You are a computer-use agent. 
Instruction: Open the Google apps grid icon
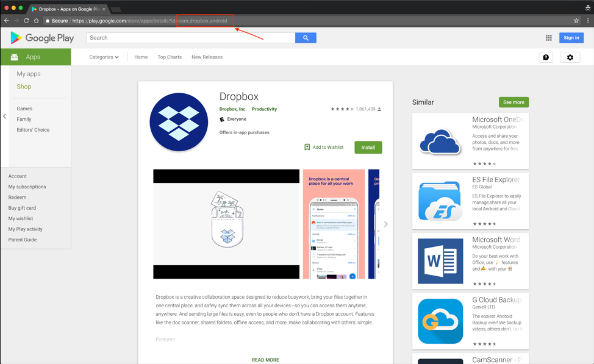click(x=548, y=38)
